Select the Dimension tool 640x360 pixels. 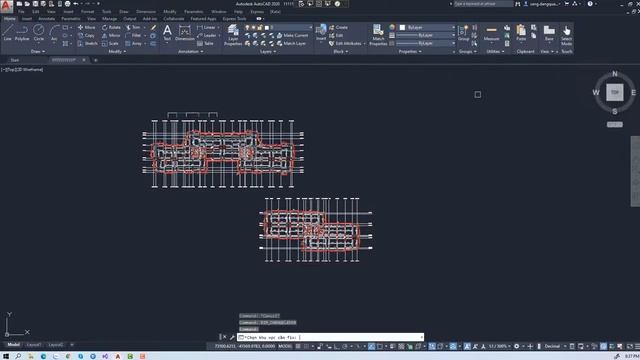click(x=184, y=33)
